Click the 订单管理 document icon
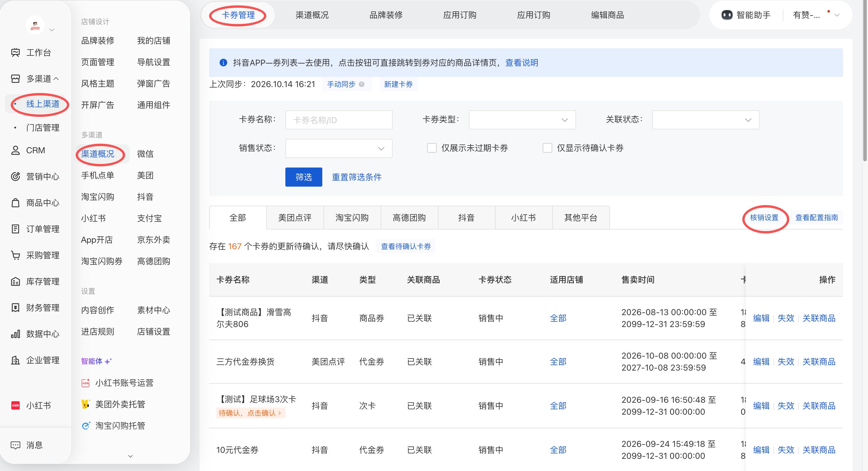The height and width of the screenshot is (471, 868). [x=15, y=229]
